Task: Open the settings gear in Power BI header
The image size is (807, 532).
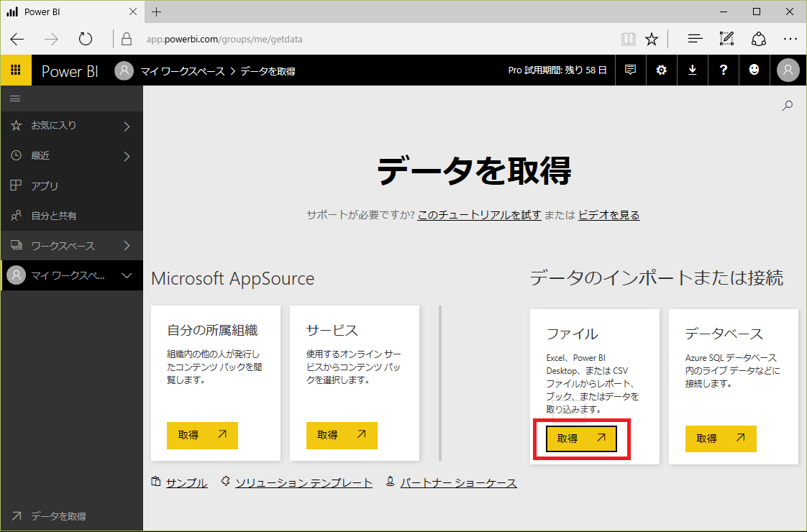Action: click(661, 70)
